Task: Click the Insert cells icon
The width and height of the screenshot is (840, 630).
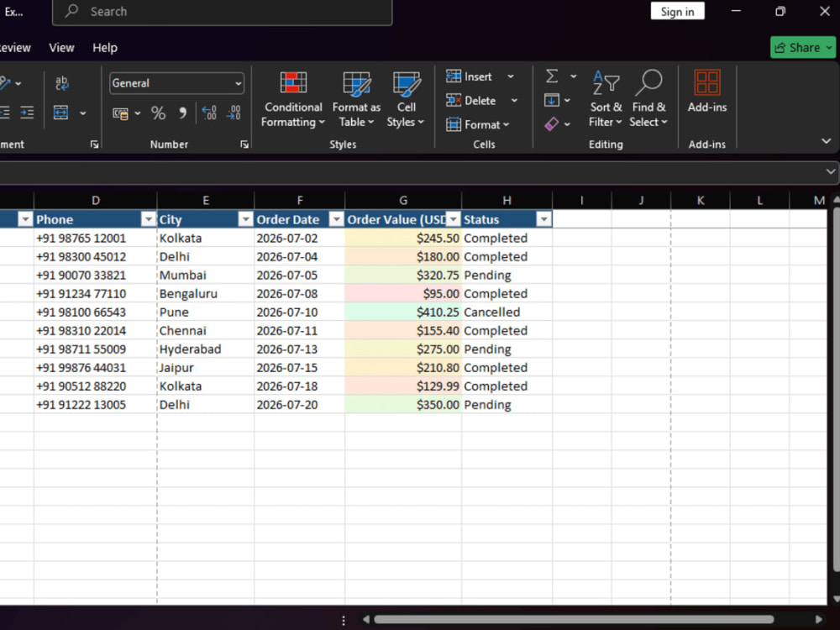Action: click(x=454, y=76)
